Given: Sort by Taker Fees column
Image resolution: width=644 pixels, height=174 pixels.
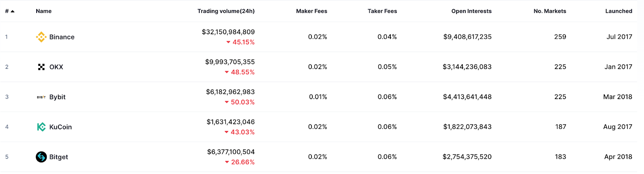Looking at the screenshot, I should 382,11.
